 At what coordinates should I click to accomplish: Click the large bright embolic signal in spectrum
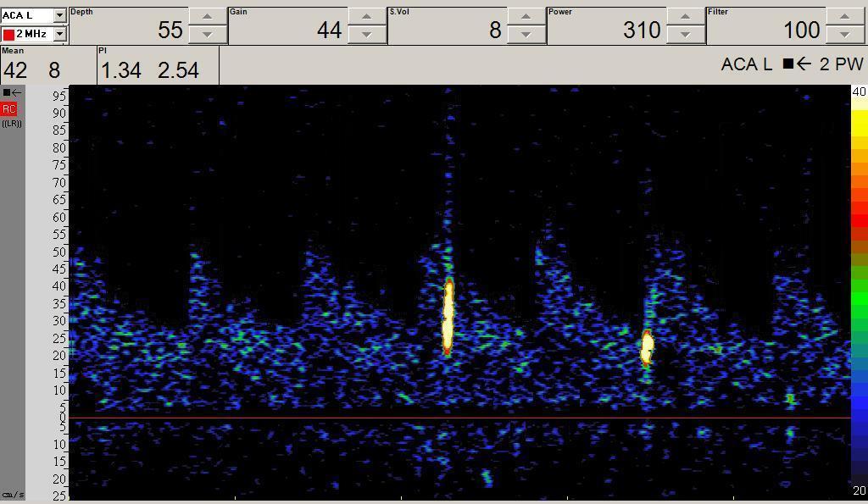tap(448, 317)
